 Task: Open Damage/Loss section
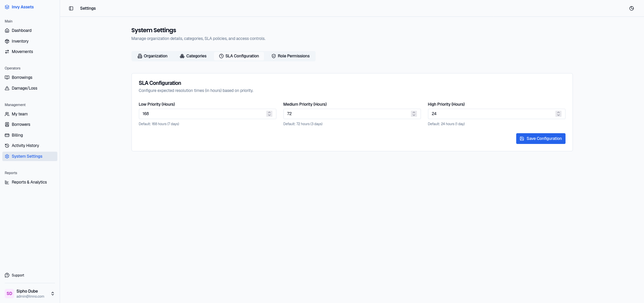coord(30,88)
